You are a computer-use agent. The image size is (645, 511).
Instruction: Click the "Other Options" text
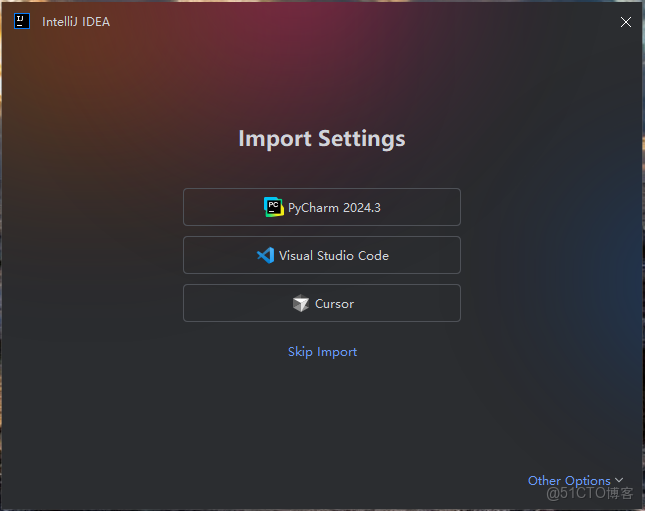pos(568,481)
